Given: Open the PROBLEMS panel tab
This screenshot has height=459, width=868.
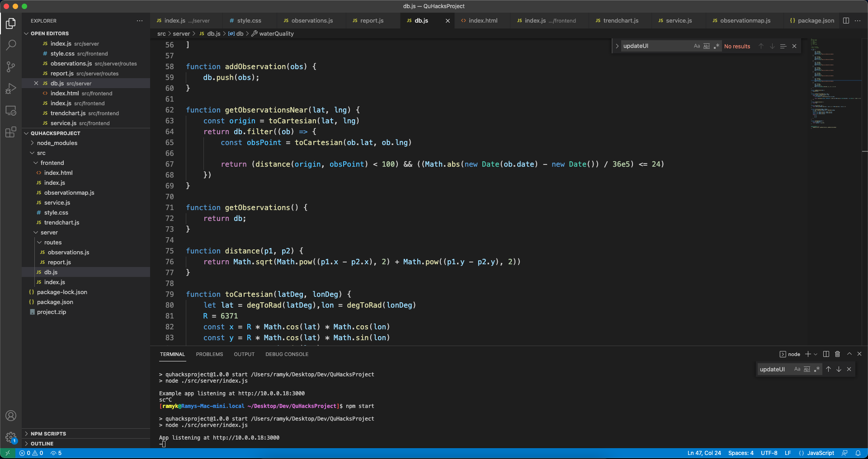Looking at the screenshot, I should [209, 354].
